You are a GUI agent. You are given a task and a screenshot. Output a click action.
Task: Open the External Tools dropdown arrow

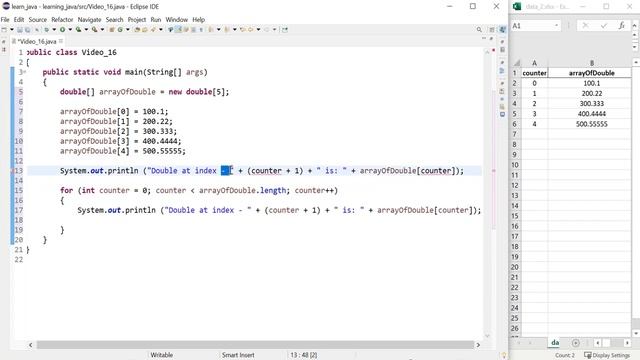pos(102,30)
